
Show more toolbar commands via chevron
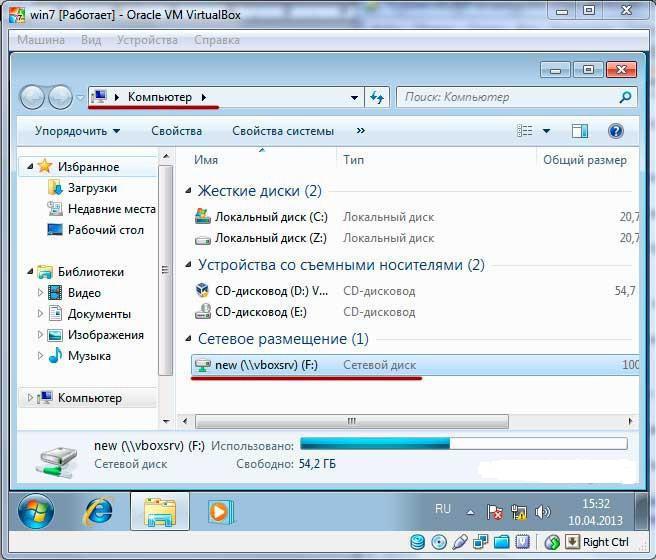[361, 131]
